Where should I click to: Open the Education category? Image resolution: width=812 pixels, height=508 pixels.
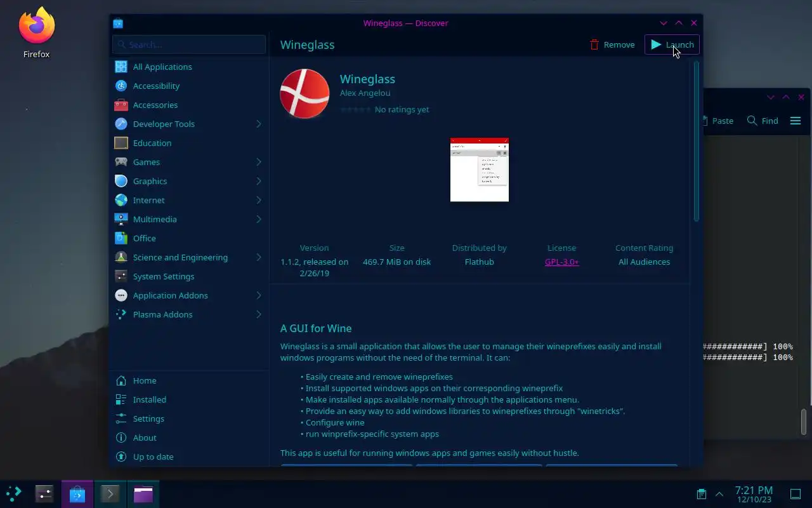coord(189,143)
